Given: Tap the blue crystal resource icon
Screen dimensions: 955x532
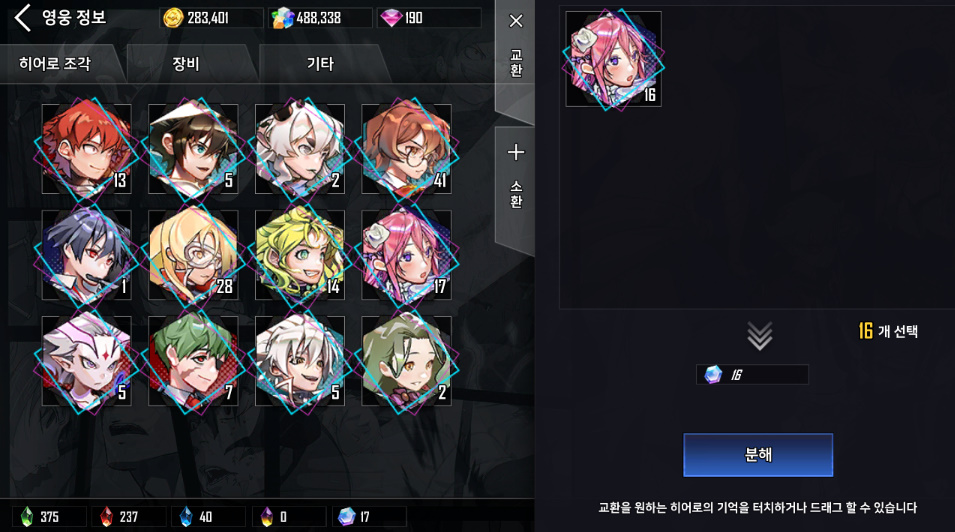Looking at the screenshot, I should tap(186, 517).
